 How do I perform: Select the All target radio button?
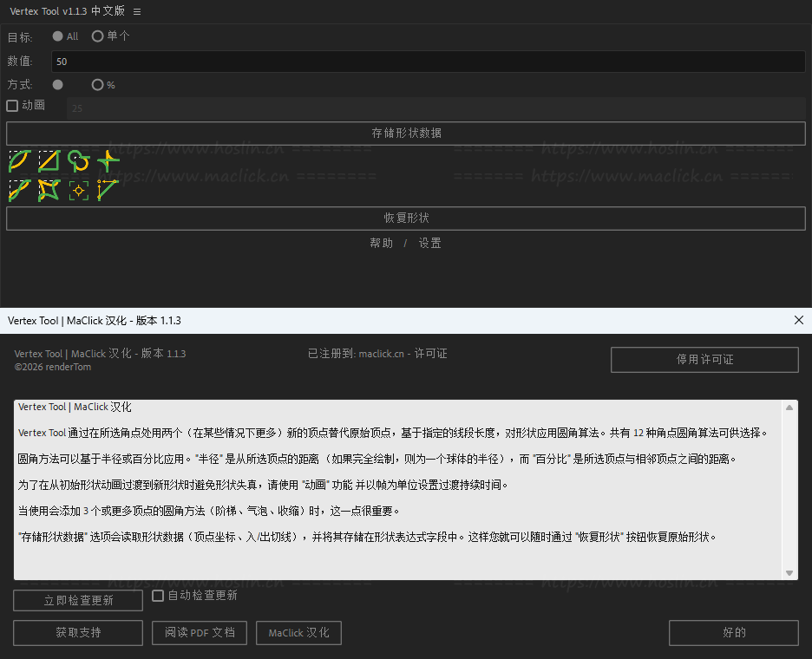click(x=57, y=36)
